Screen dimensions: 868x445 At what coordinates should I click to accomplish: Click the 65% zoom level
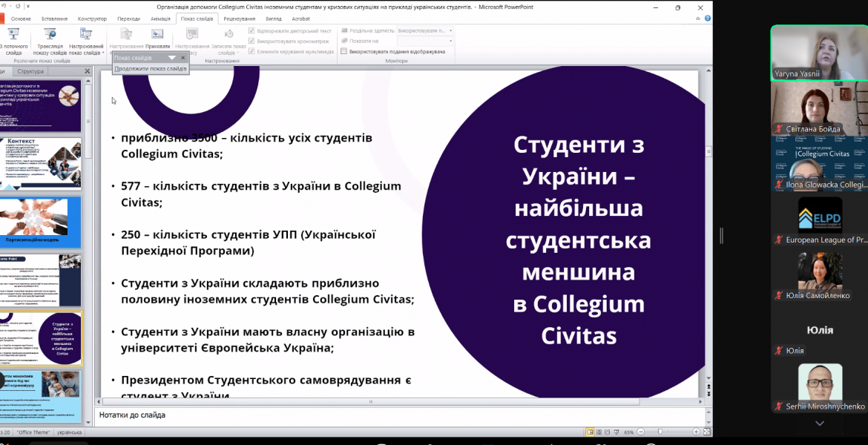629,432
